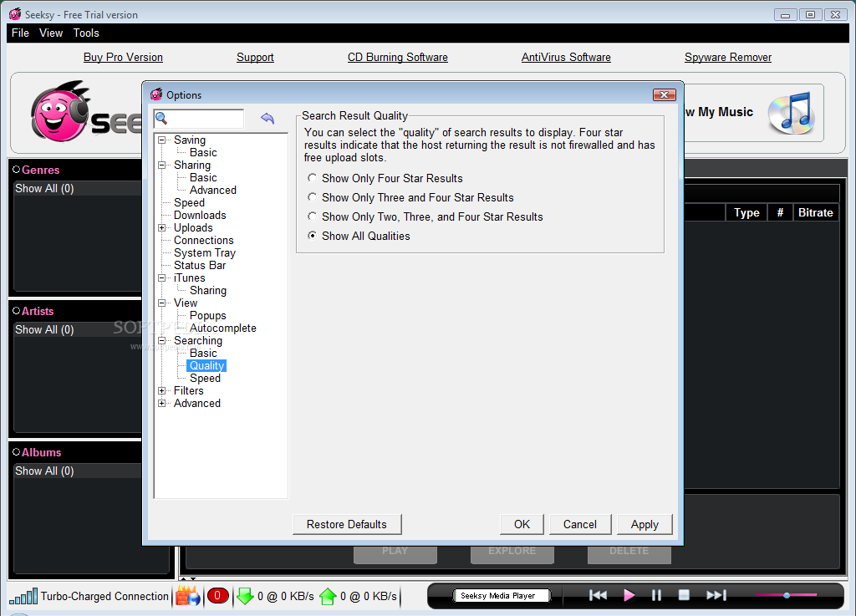Viewport: 856px width, 616px height.
Task: Click Apply in Options dialog
Action: 645,524
